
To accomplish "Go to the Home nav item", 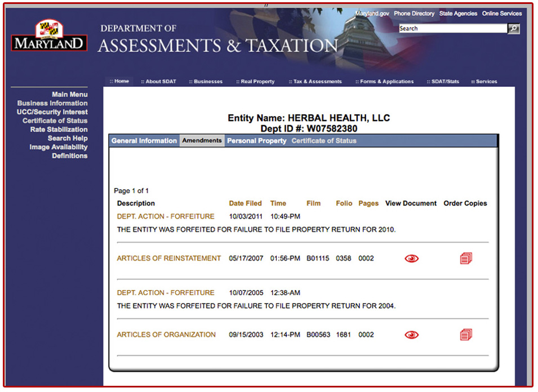I will click(119, 81).
